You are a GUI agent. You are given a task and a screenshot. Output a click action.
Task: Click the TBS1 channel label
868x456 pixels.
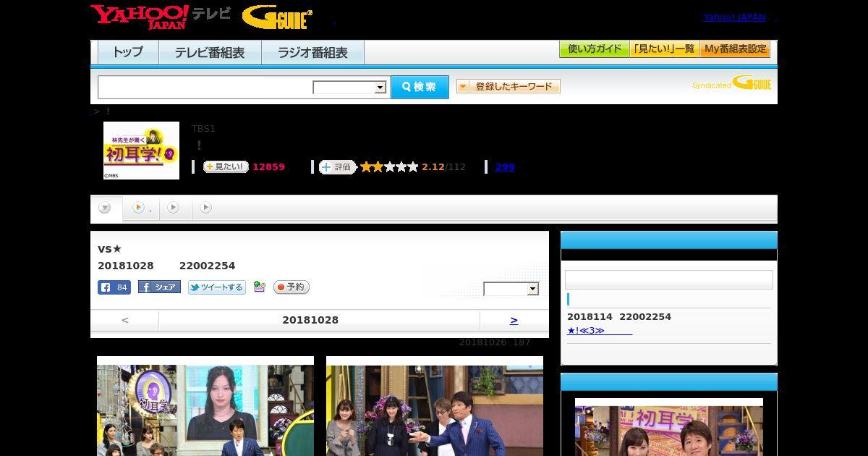coord(203,128)
